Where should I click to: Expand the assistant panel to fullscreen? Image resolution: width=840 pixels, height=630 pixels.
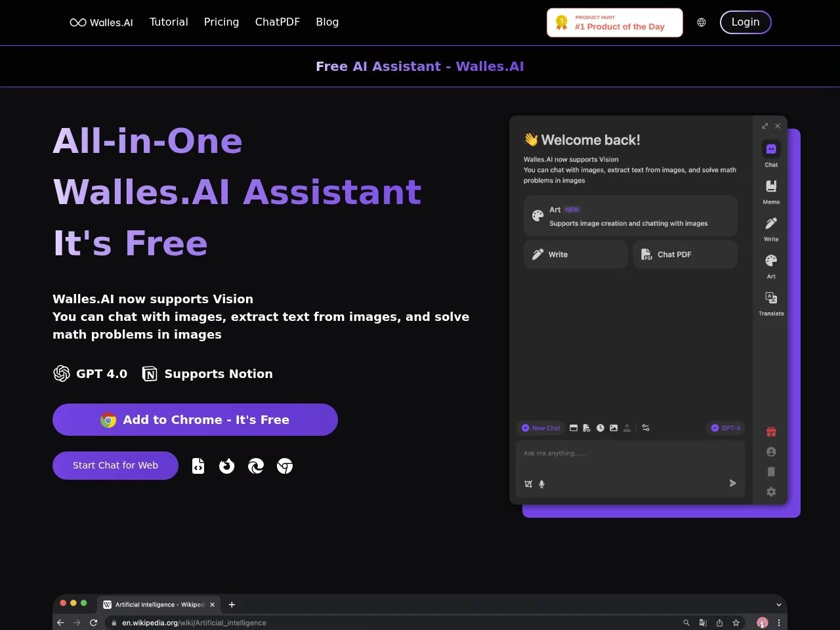[x=765, y=126]
